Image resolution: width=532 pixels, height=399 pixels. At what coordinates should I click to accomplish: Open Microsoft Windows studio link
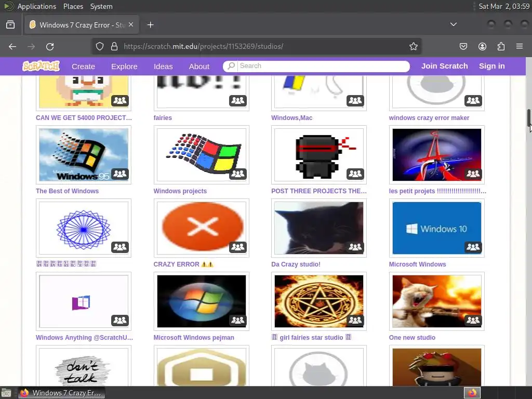coord(417,264)
